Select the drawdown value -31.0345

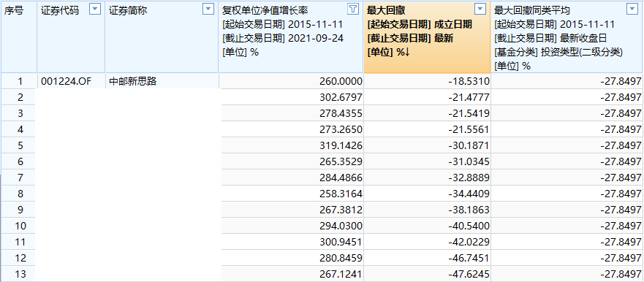coord(469,161)
